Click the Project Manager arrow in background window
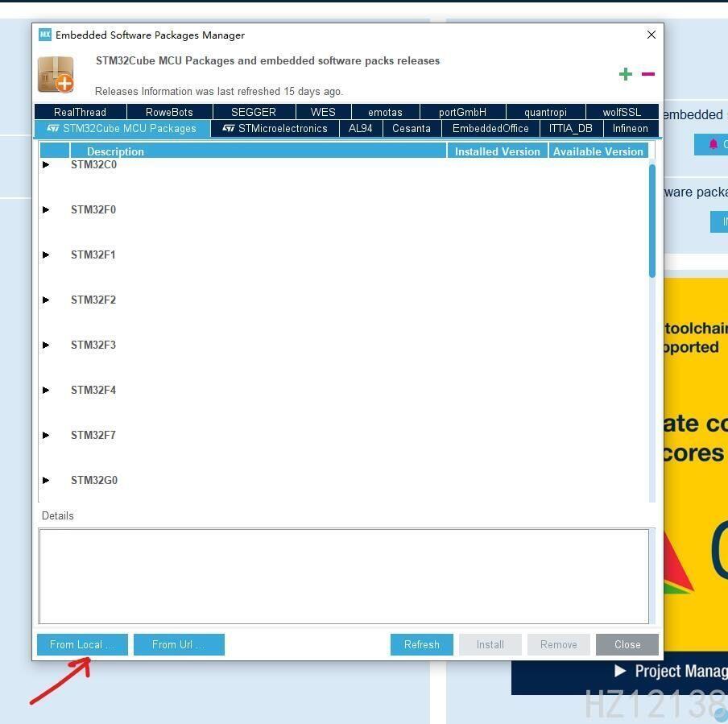This screenshot has width=728, height=724. pyautogui.click(x=620, y=671)
